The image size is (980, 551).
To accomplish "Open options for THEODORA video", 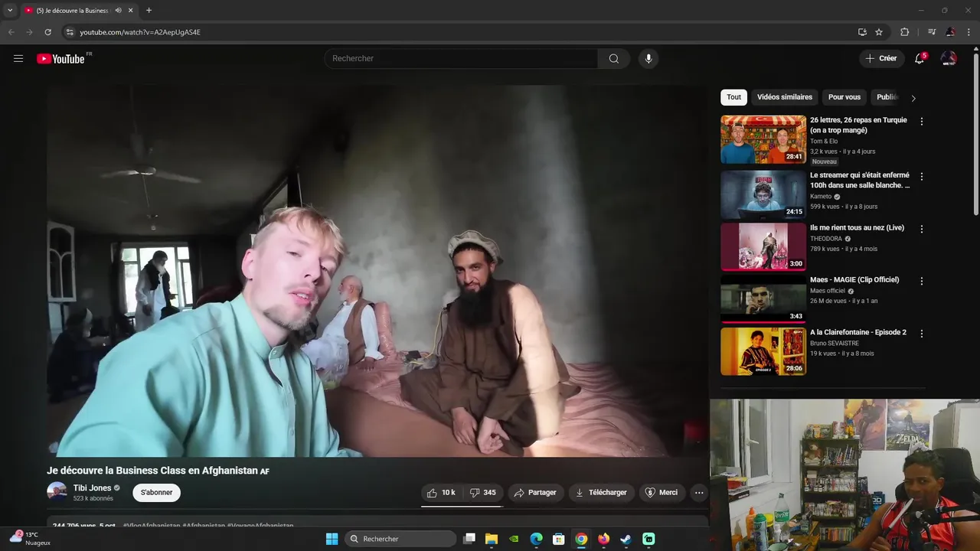I will pyautogui.click(x=922, y=229).
